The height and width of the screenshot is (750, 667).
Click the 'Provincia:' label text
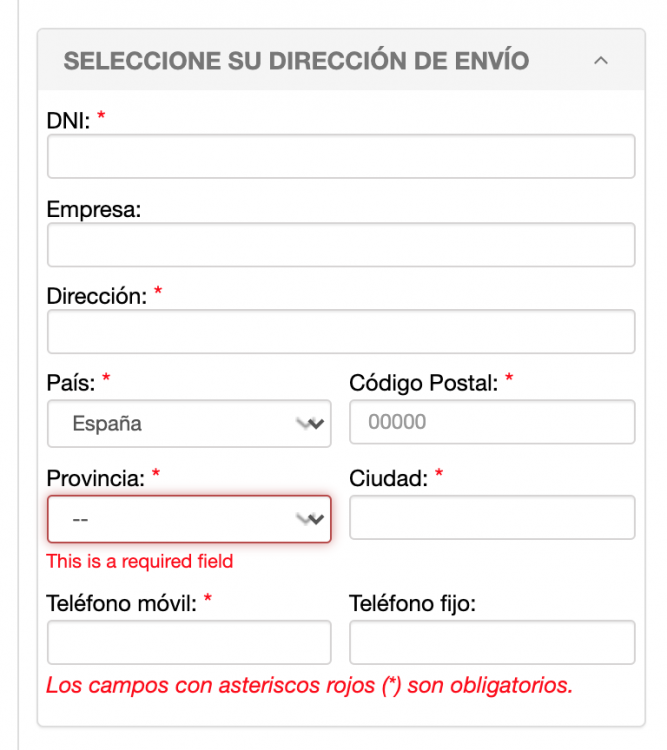pyautogui.click(x=96, y=479)
